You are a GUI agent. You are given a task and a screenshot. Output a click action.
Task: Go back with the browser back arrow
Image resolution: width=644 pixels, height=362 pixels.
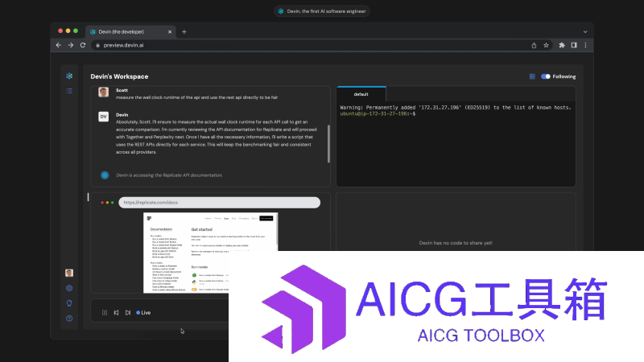(58, 45)
